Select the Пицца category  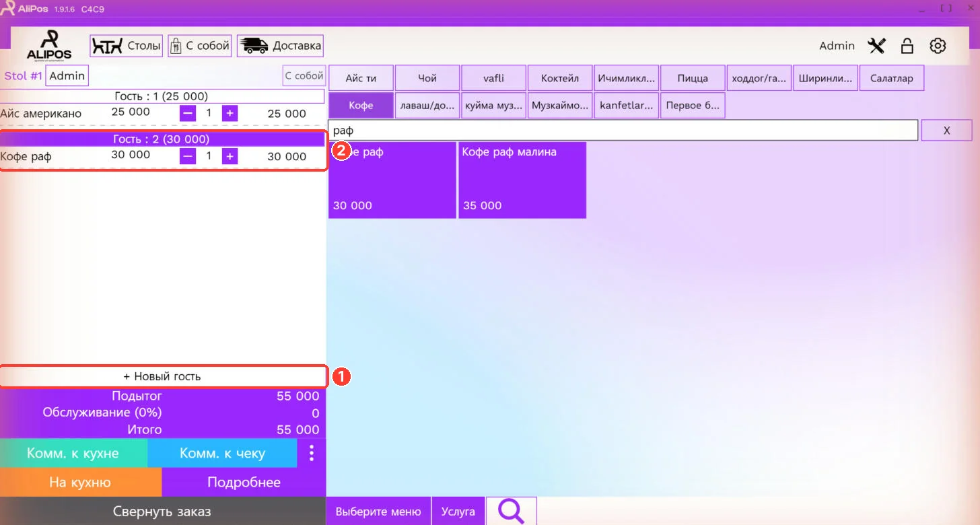[x=693, y=78]
